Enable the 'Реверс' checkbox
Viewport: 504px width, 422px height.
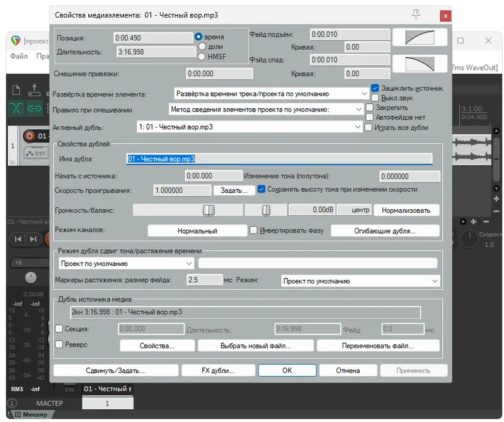click(x=59, y=345)
